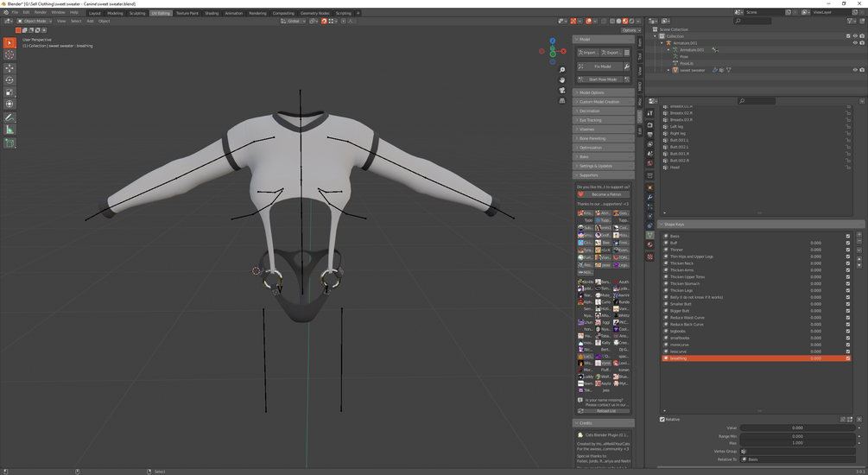Add a new shape key with plus
This screenshot has height=475, width=868.
859,235
